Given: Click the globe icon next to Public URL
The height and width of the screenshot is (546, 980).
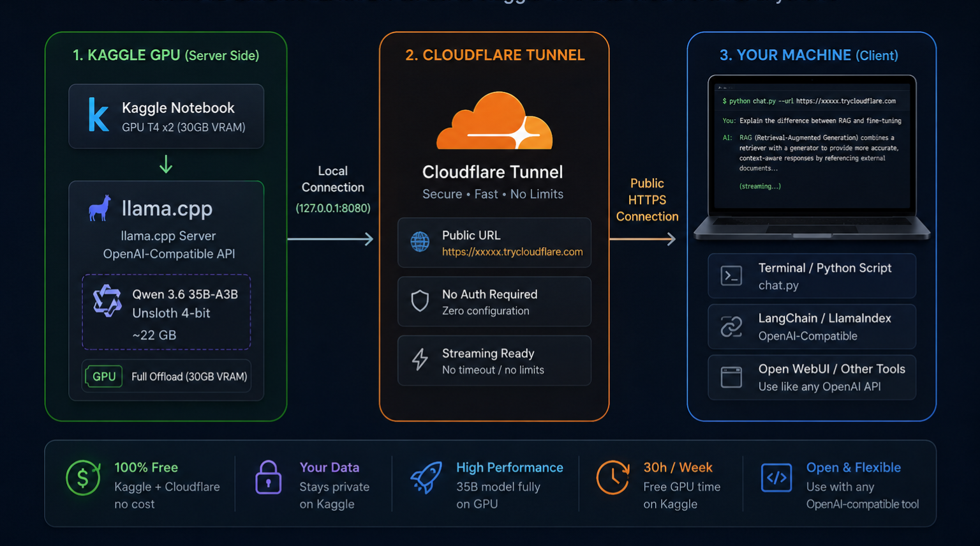Looking at the screenshot, I should [x=420, y=242].
